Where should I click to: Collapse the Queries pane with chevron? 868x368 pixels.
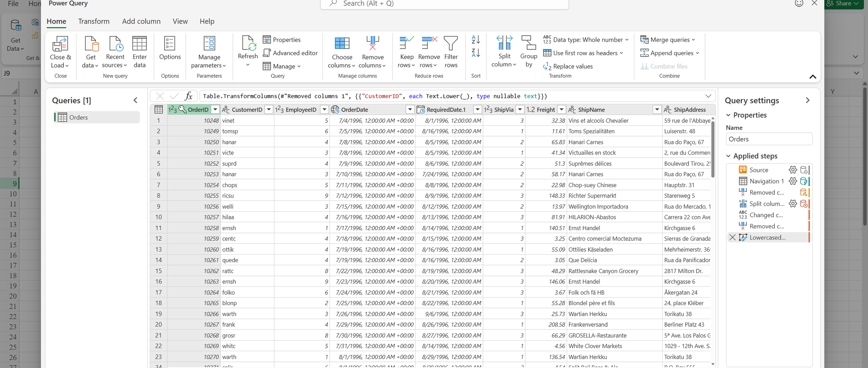tap(135, 100)
